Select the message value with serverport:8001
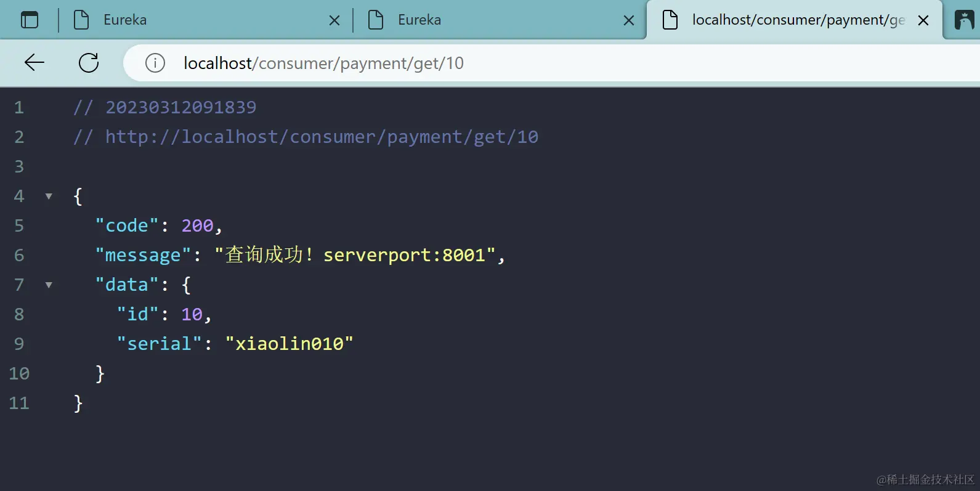Image resolution: width=980 pixels, height=491 pixels. coord(355,254)
